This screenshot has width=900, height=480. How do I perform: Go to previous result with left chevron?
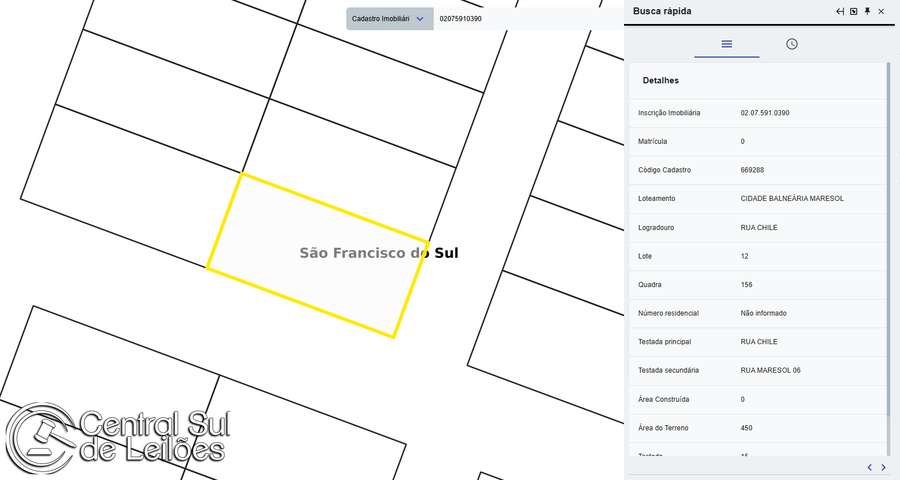pos(870,467)
